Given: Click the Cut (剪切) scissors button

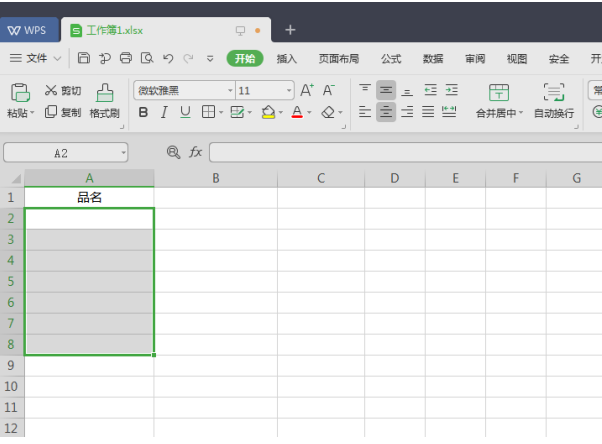Looking at the screenshot, I should [63, 91].
